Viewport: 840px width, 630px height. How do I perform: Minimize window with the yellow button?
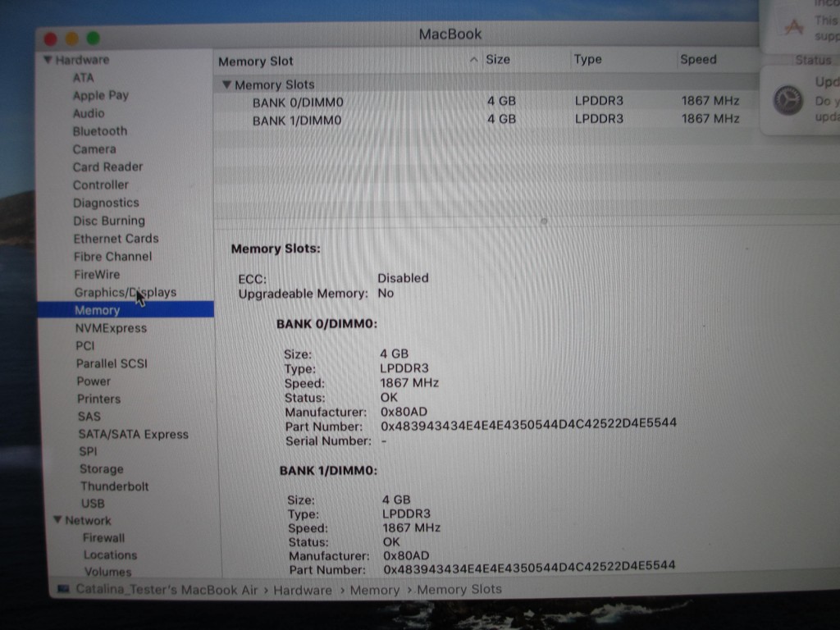coord(72,39)
